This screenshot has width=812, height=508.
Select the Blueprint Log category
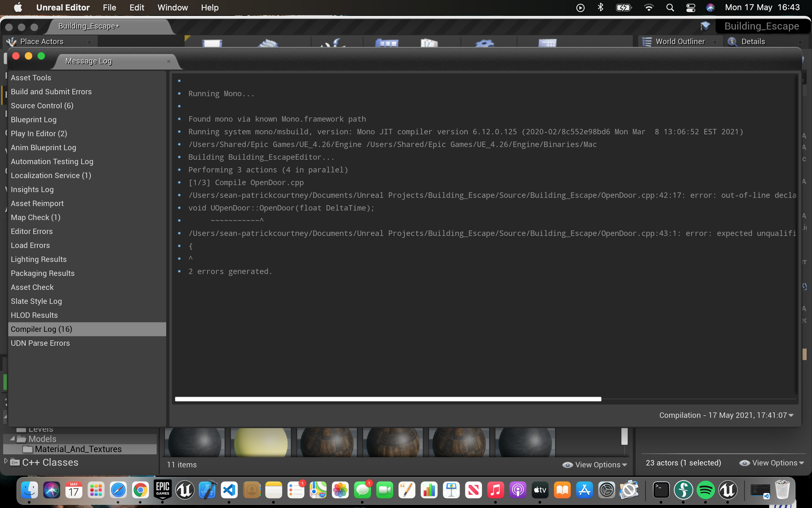[87, 120]
